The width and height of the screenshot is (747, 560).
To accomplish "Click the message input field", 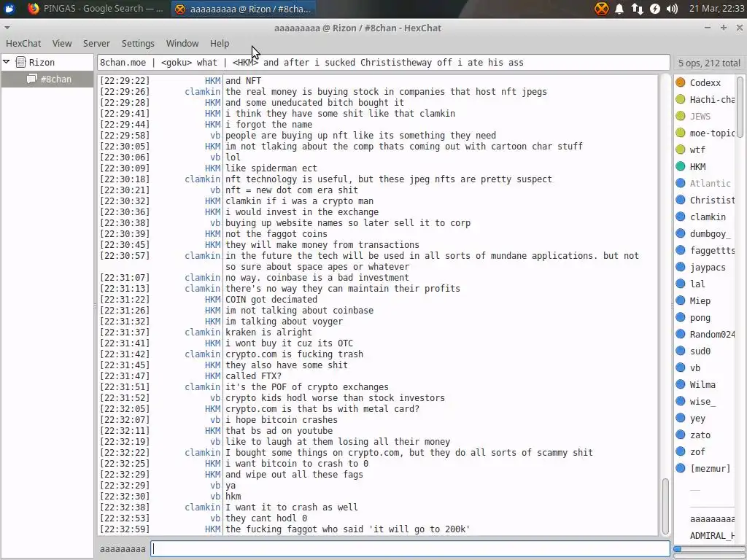I will 410,548.
